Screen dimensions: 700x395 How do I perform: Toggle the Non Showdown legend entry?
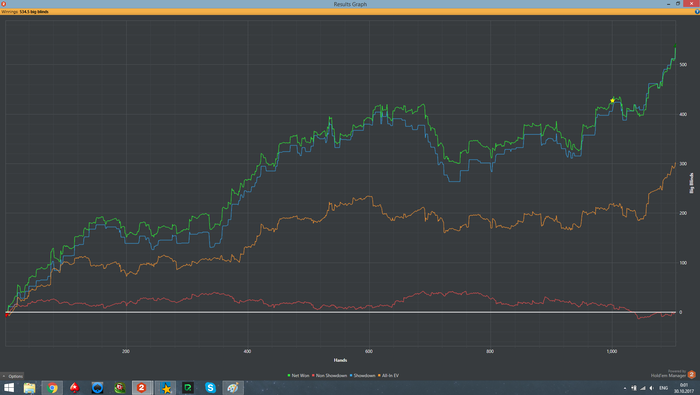(329, 375)
